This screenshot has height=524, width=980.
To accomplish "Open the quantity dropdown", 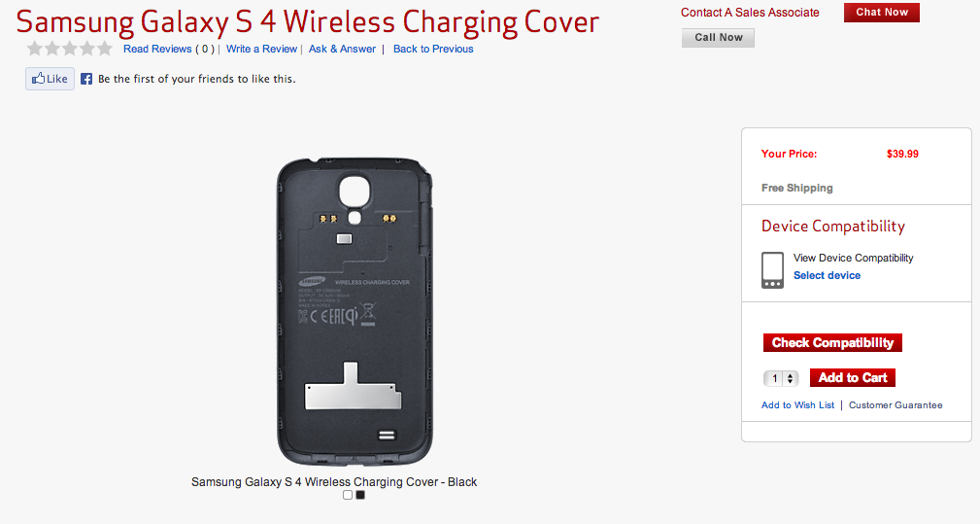I will (781, 378).
